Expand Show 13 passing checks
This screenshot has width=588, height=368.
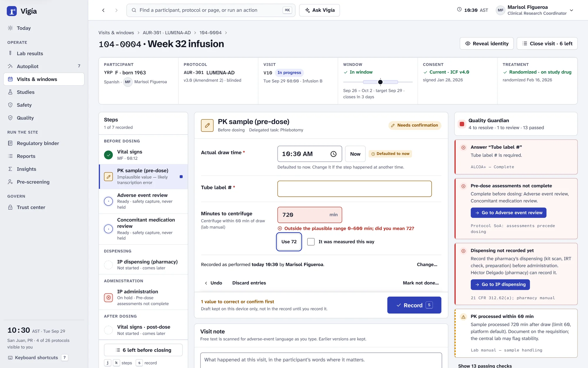485,366
